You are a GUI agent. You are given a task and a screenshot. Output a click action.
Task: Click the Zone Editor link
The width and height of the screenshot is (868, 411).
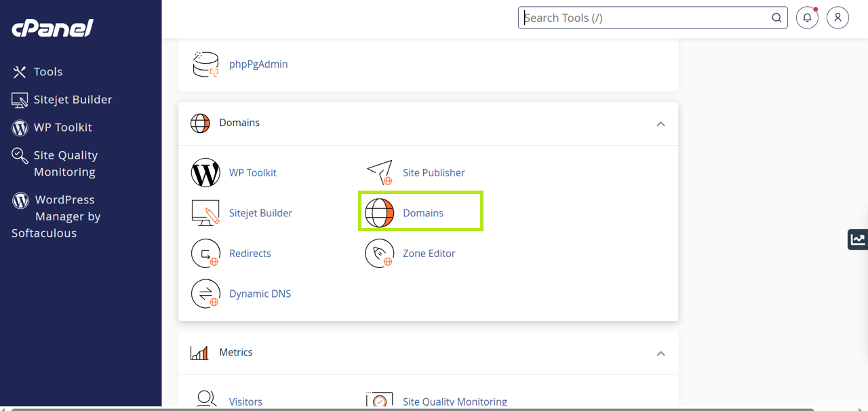429,254
